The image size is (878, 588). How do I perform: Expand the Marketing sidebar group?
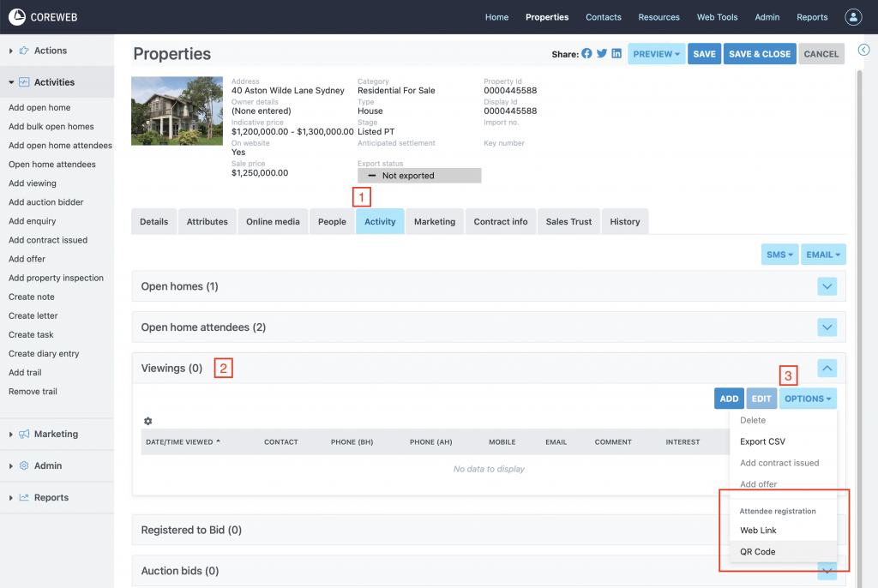click(56, 434)
